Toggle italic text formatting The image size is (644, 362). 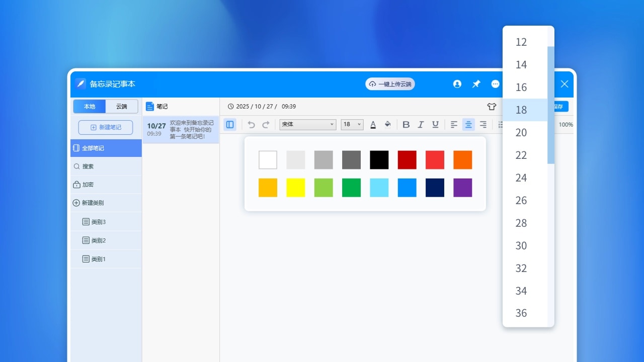421,125
